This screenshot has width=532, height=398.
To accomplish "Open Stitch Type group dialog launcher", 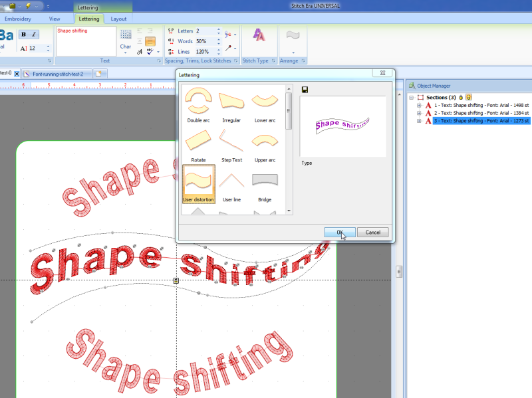I will (x=273, y=60).
